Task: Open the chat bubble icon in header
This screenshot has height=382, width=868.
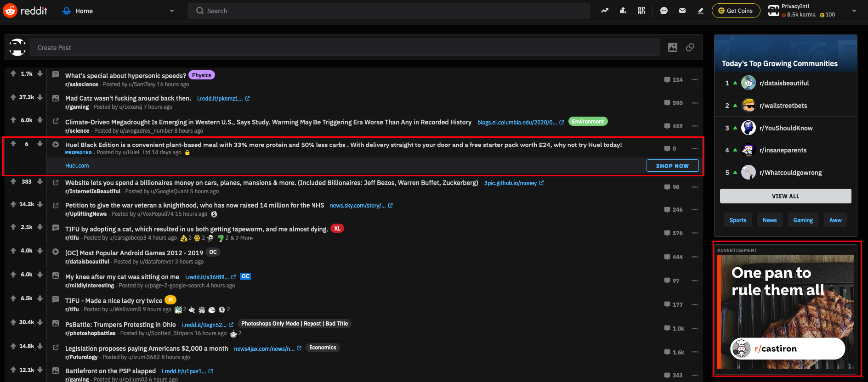Action: tap(664, 11)
